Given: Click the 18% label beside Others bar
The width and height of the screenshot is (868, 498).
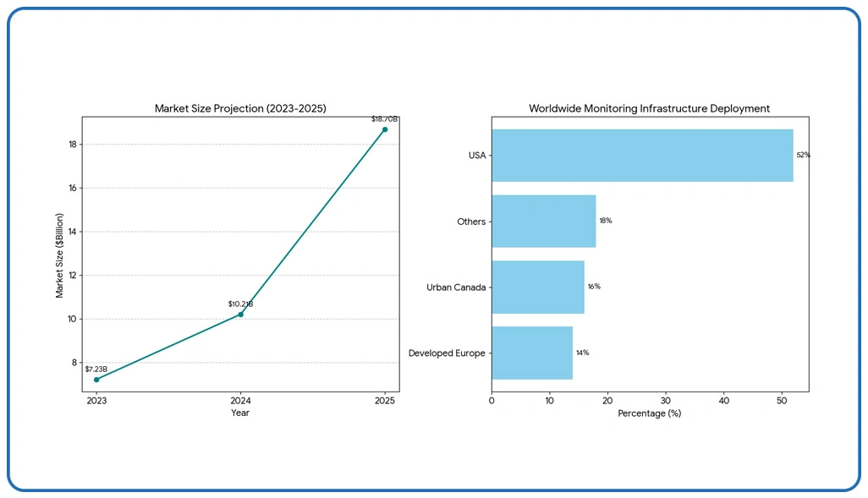Looking at the screenshot, I should 605,222.
